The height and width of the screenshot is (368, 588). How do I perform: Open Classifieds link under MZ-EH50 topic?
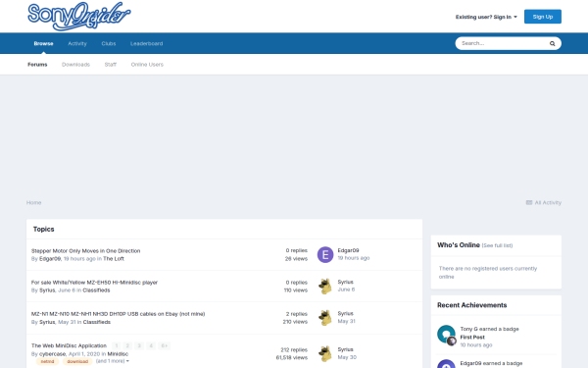(96, 290)
